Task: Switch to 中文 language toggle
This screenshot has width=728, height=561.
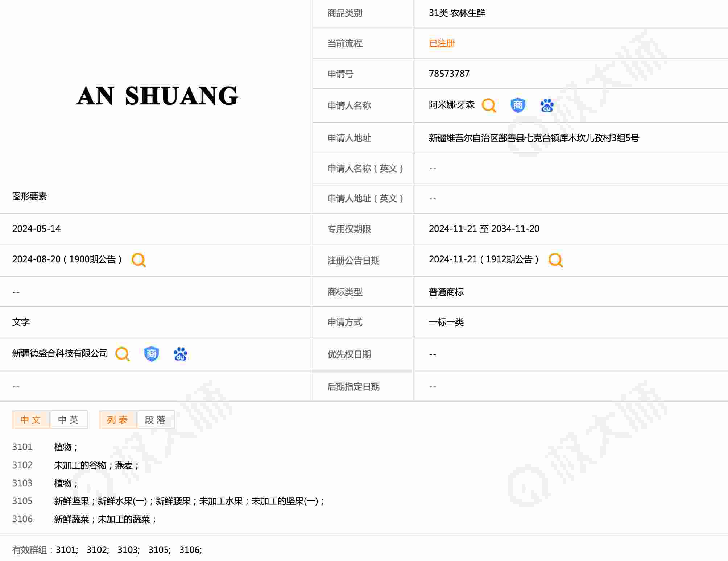Action: (x=31, y=420)
